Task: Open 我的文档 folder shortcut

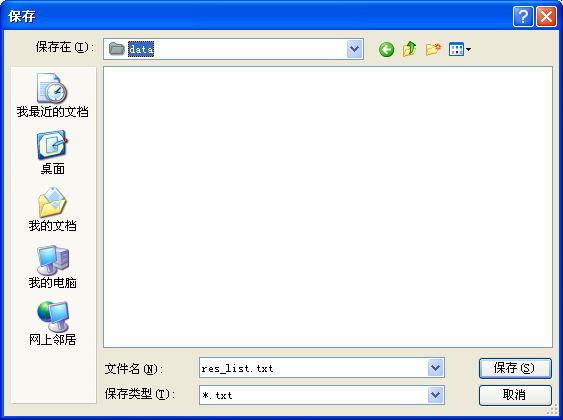Action: point(52,210)
